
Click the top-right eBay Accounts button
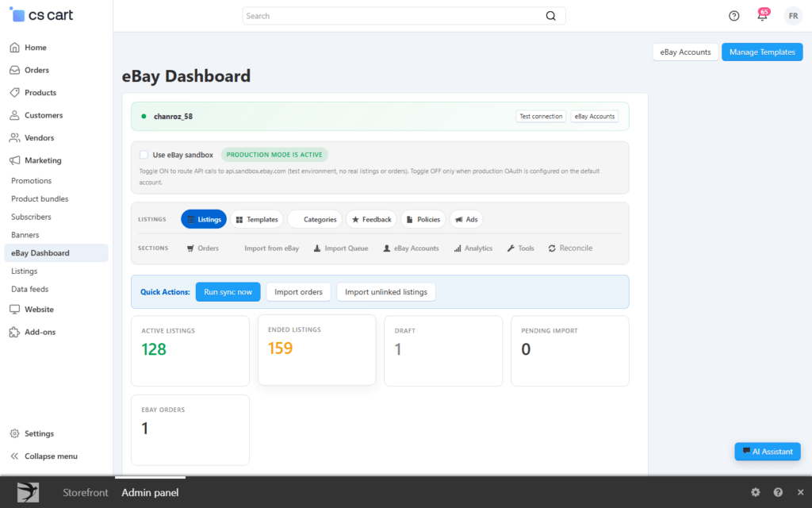685,52
